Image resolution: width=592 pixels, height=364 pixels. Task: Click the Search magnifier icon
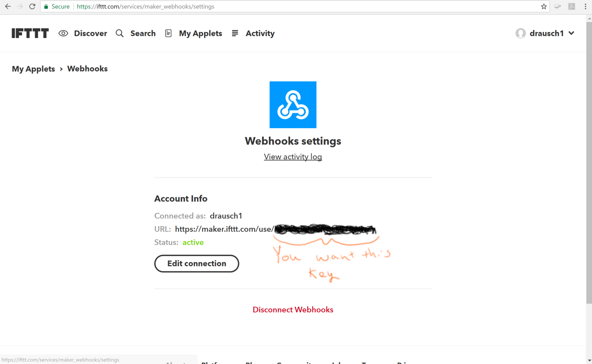pyautogui.click(x=120, y=33)
